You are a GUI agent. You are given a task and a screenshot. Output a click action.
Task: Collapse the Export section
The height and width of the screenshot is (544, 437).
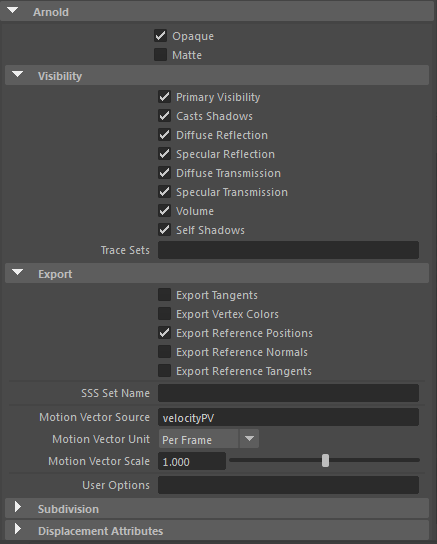click(x=17, y=273)
